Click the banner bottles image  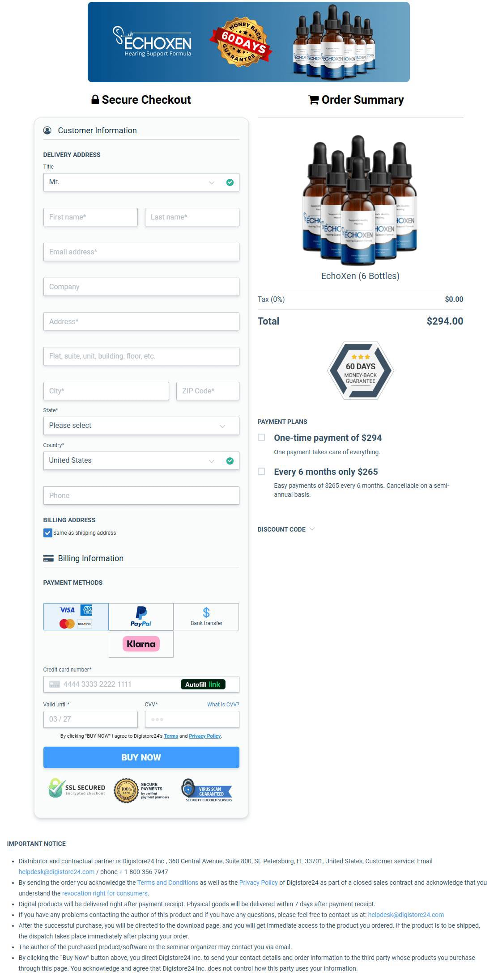(334, 42)
